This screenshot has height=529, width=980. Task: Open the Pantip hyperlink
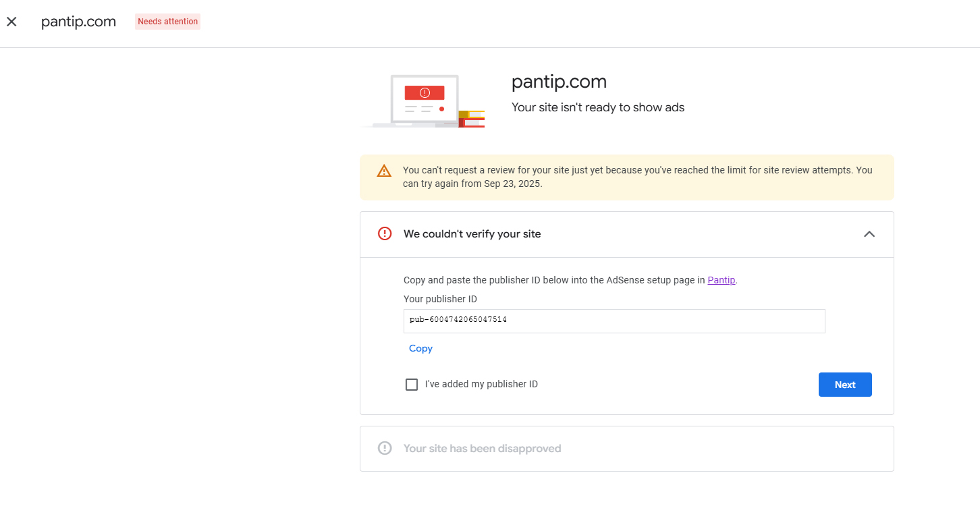pos(721,280)
